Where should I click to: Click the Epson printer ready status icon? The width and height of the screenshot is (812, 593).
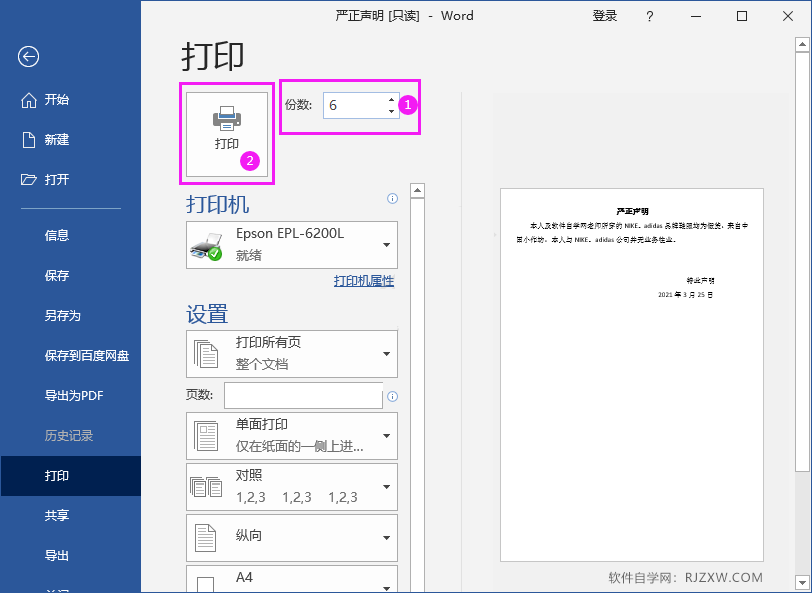(208, 245)
